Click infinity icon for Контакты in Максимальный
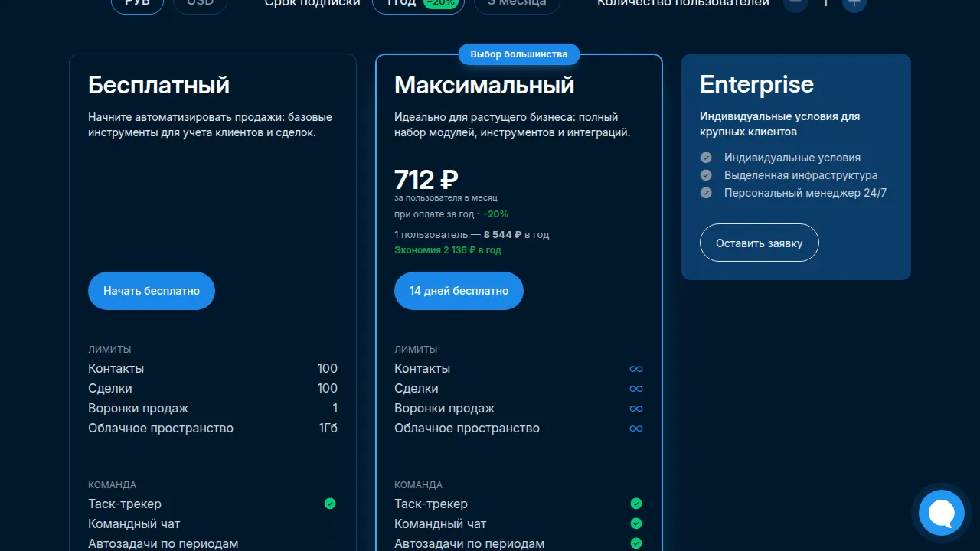Screen dimensions: 980x551 point(636,369)
